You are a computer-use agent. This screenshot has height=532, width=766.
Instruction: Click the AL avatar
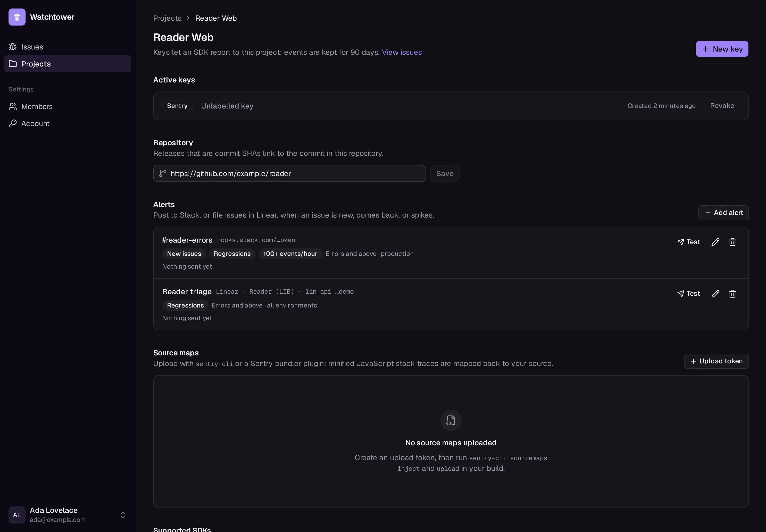tap(17, 515)
